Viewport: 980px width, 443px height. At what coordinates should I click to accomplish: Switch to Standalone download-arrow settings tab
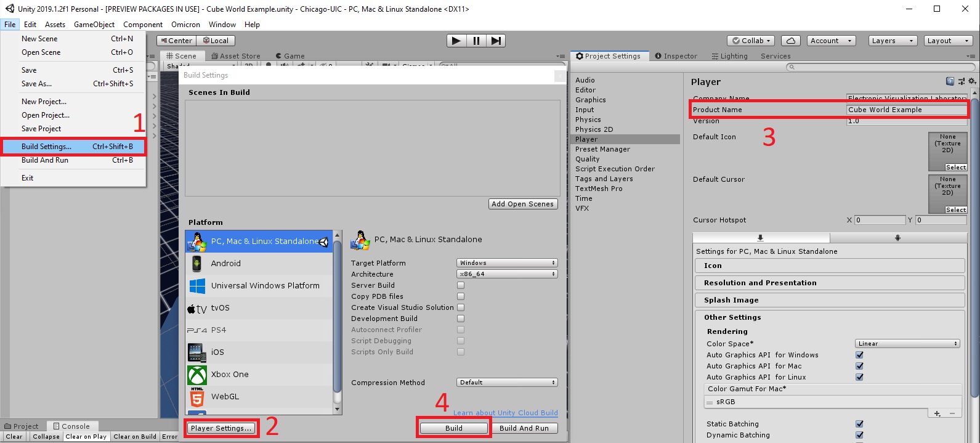click(761, 238)
